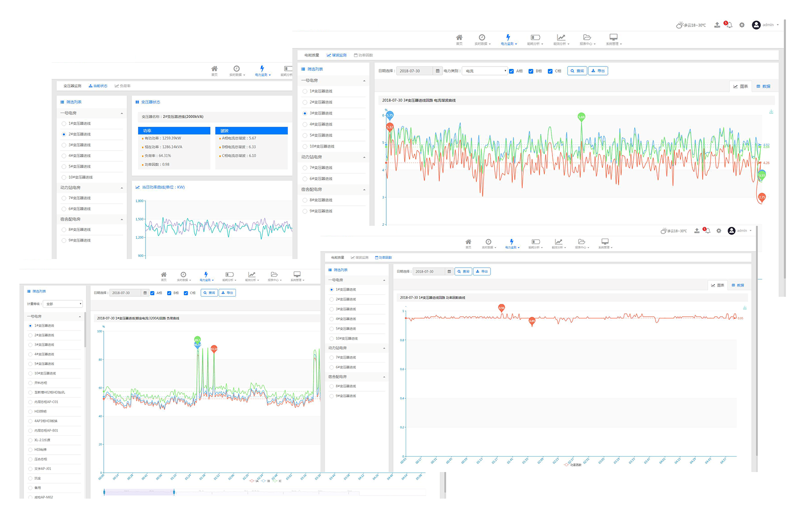The height and width of the screenshot is (516, 812).
Task: Switch to the 负荷率 tab
Action: (x=123, y=86)
